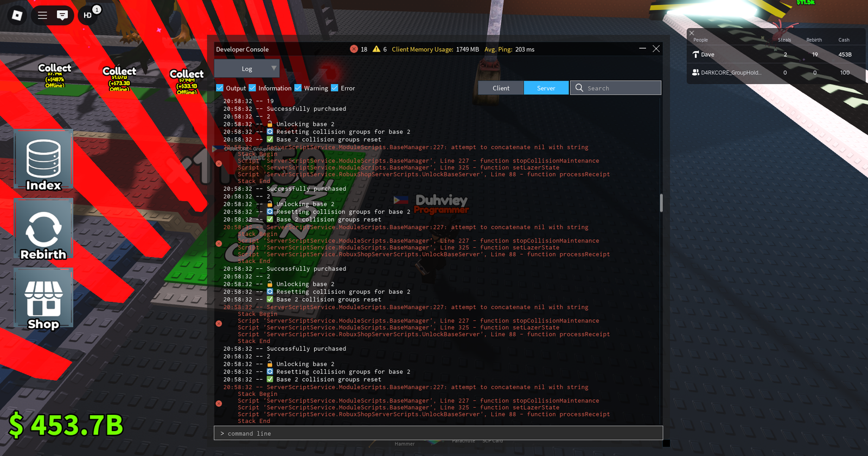Click the Cash column header
868x456 pixels.
844,40
